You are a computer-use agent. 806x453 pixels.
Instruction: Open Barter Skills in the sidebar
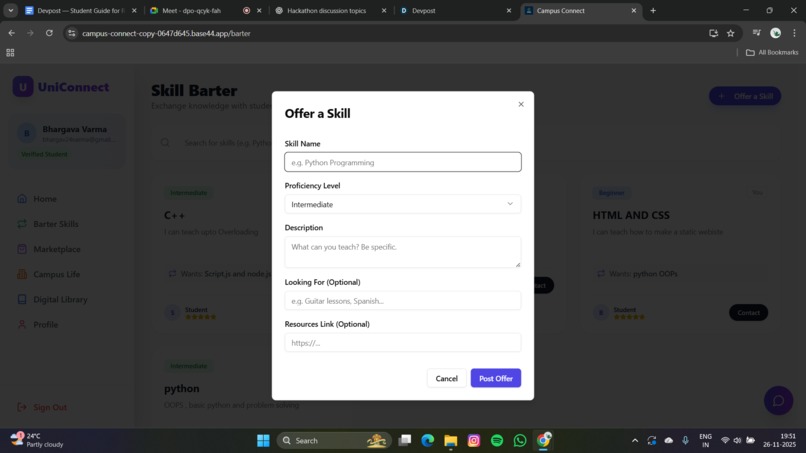56,224
